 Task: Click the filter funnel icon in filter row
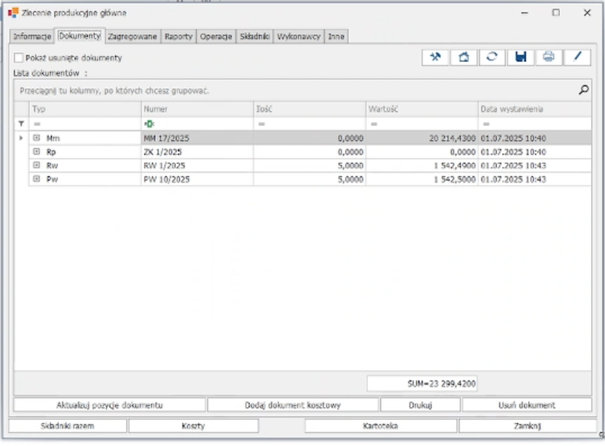(21, 124)
